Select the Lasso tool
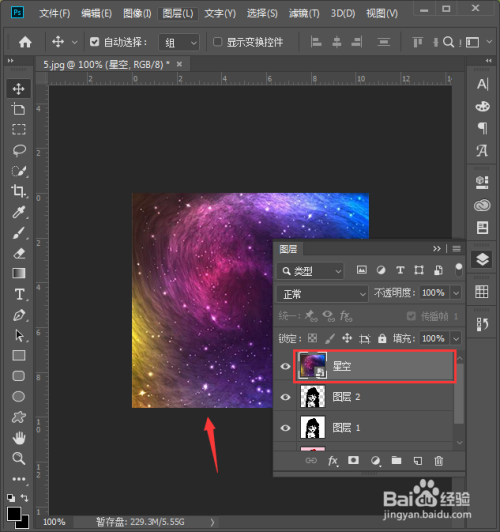The image size is (500, 532). 19,150
